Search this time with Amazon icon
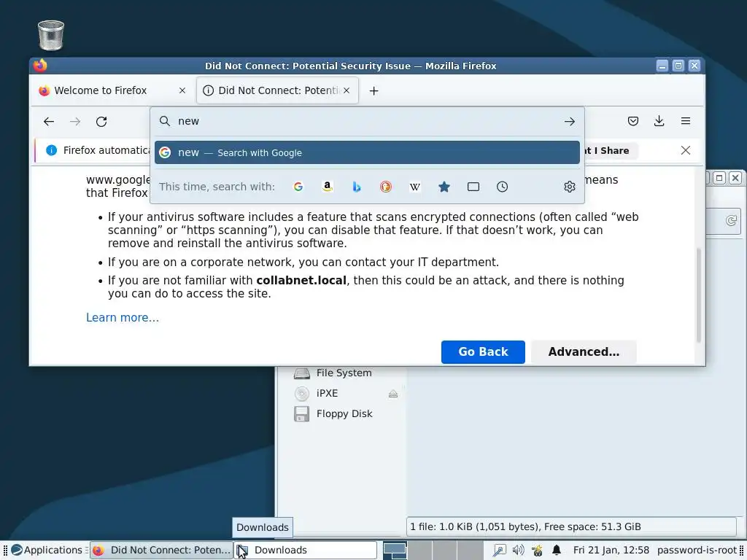Viewport: 747px width, 560px height. (x=328, y=187)
